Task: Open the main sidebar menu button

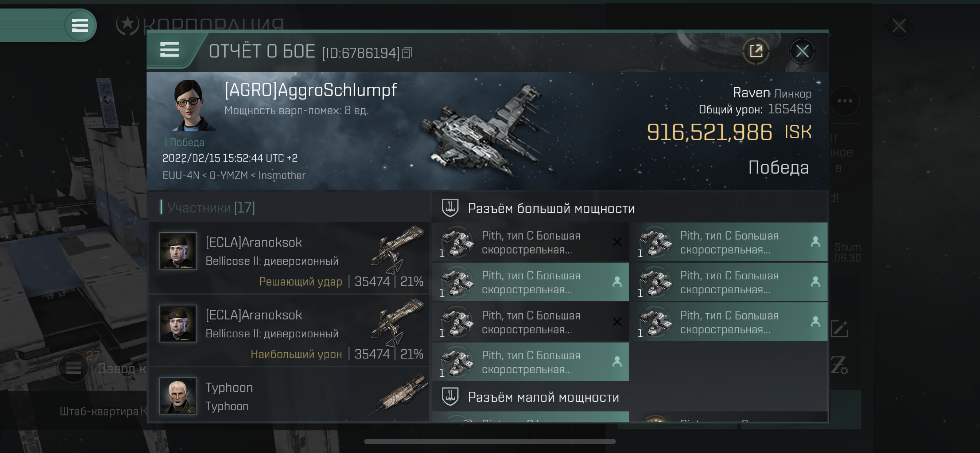Action: (x=80, y=26)
